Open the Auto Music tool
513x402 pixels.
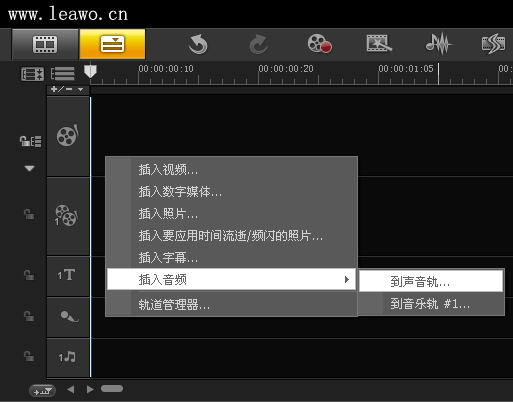point(494,43)
